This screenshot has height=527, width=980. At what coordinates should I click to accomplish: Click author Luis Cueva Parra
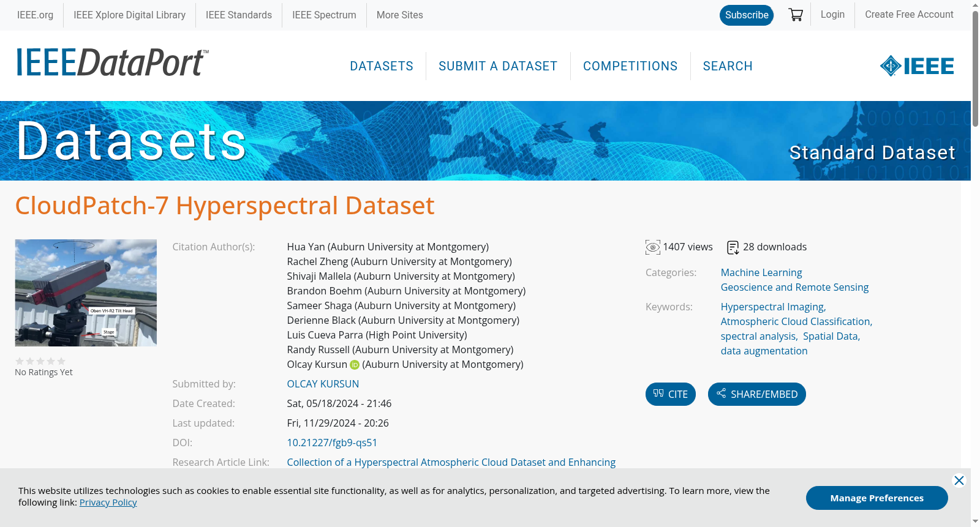[x=325, y=335]
